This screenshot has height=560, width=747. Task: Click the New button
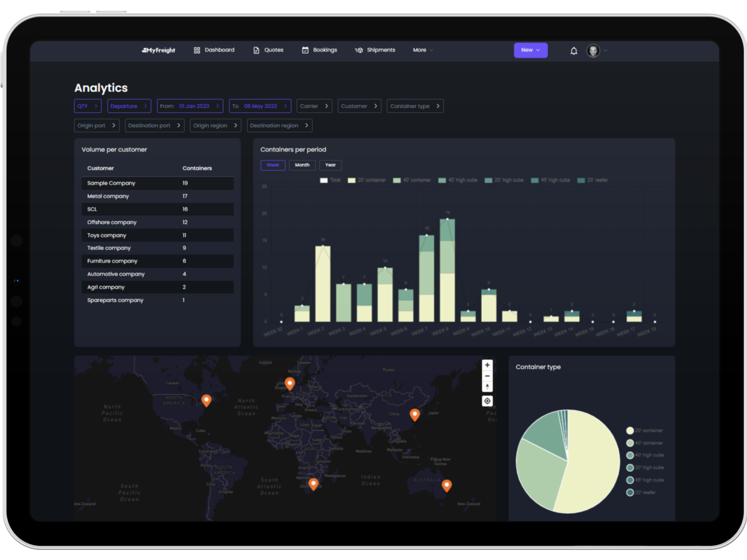click(530, 50)
